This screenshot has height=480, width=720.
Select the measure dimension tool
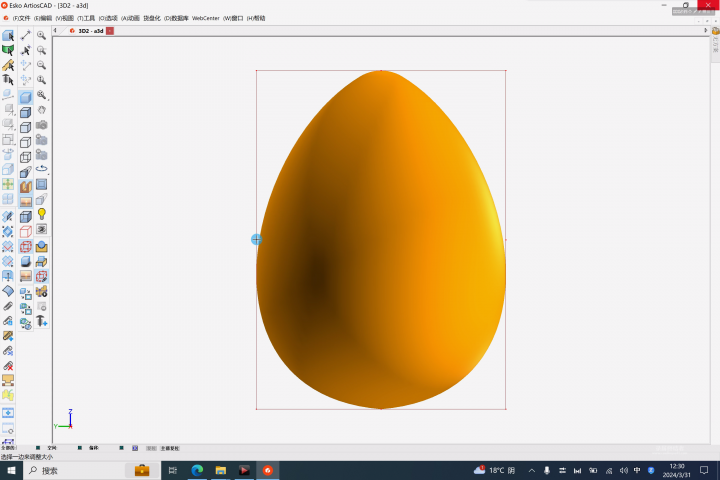25,36
